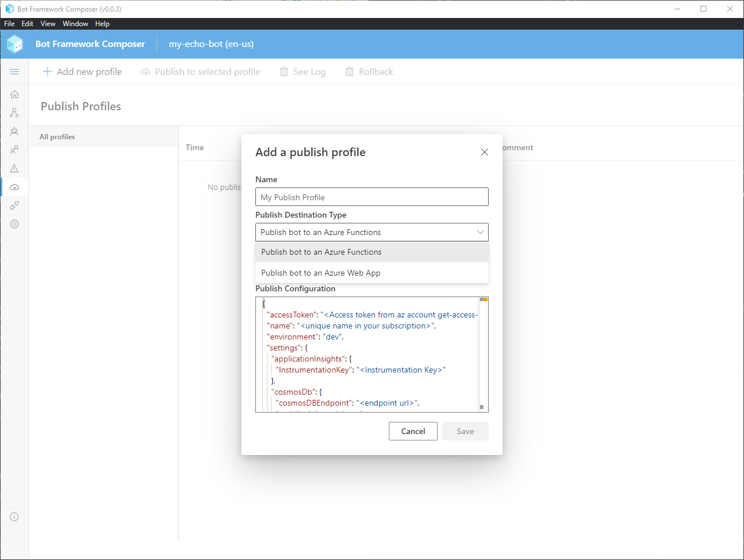Click Publish to selected profile
This screenshot has width=744, height=560.
[201, 71]
